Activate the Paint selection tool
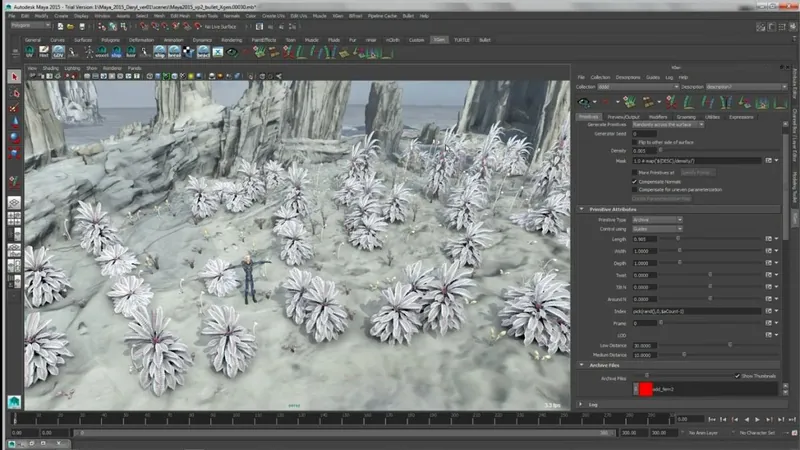 tap(14, 108)
